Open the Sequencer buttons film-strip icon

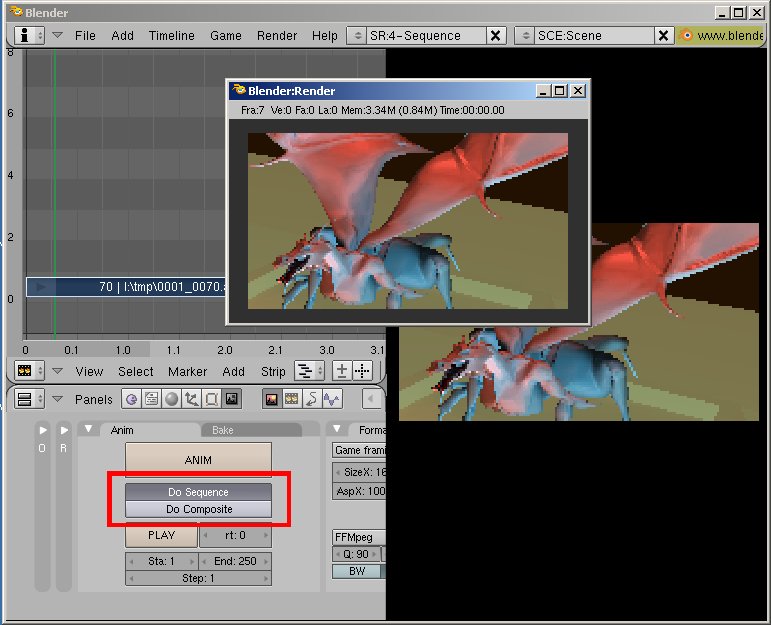pyautogui.click(x=292, y=399)
